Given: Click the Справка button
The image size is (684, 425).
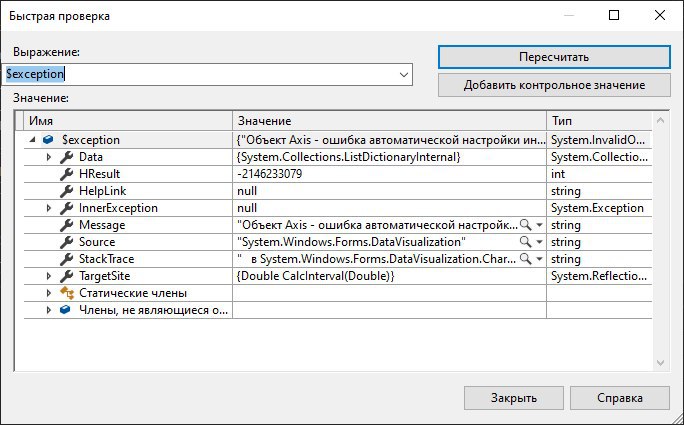Looking at the screenshot, I should (x=619, y=398).
